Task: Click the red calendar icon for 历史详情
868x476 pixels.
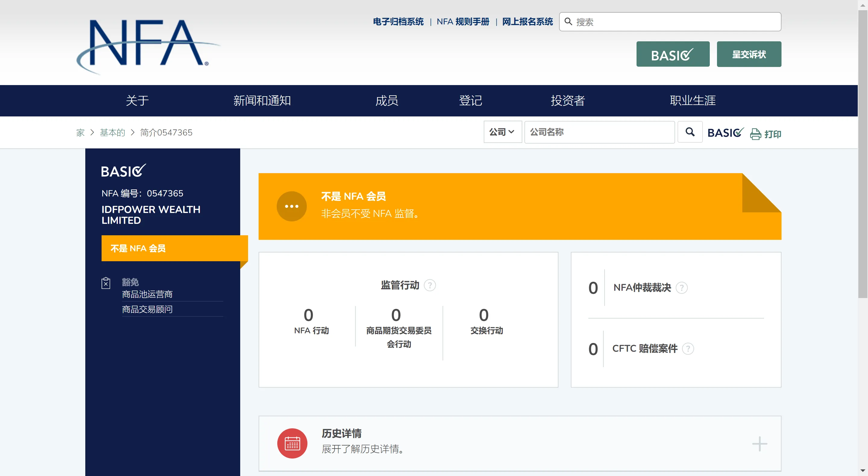Action: coord(292,443)
